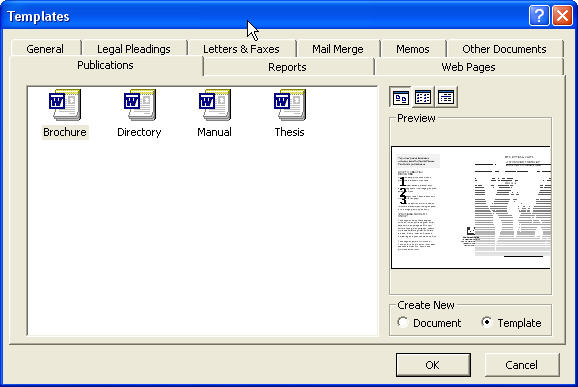This screenshot has width=578, height=387.
Task: Select the Publications tab
Action: point(105,65)
